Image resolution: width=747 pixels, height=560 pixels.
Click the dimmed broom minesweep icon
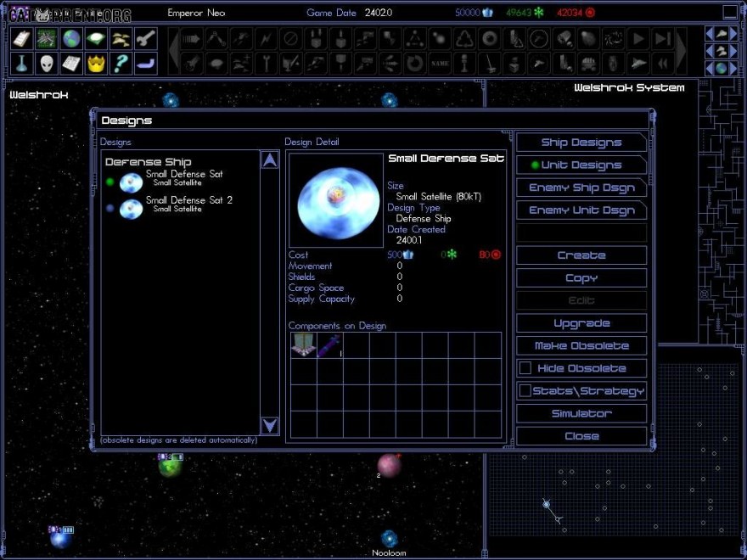coord(489,64)
